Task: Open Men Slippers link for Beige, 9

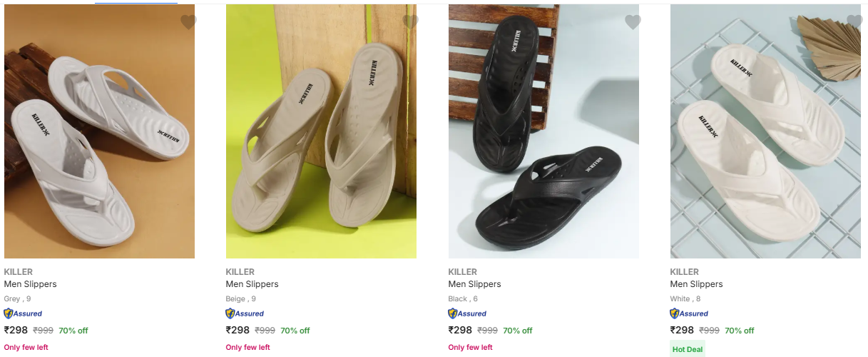Action: (252, 284)
